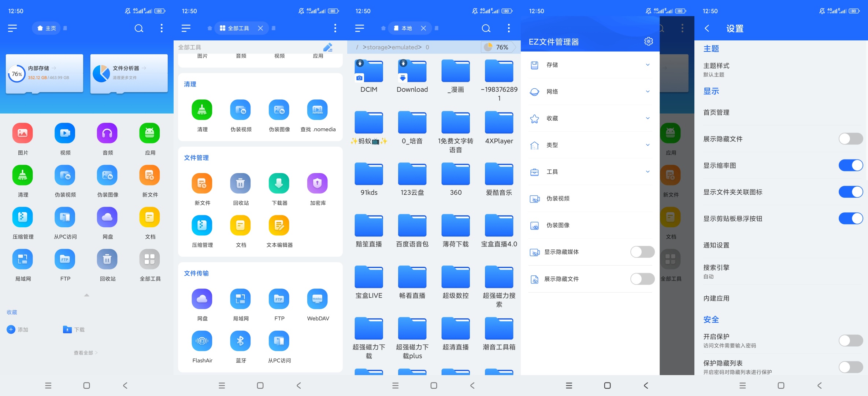This screenshot has width=868, height=396.
Task: Expand the 类型 section in drawer
Action: click(x=590, y=145)
